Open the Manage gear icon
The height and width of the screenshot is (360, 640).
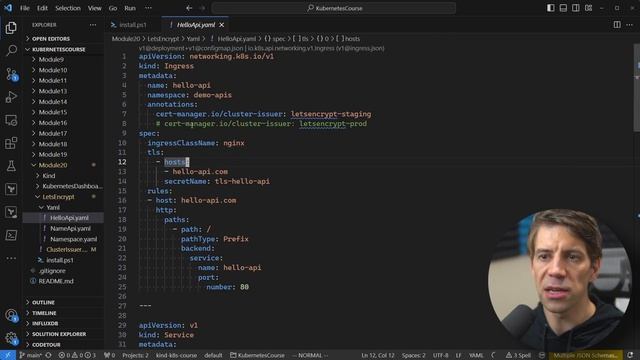[x=11, y=338]
